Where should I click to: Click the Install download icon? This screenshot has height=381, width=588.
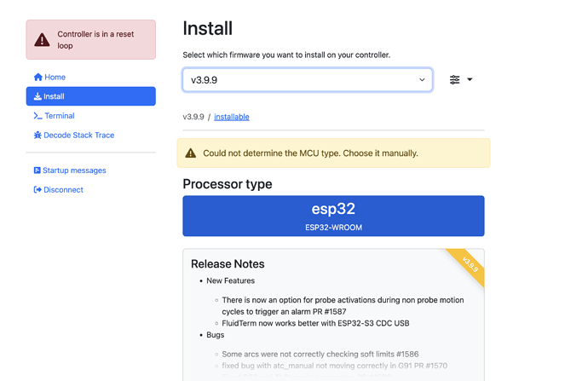click(x=37, y=96)
